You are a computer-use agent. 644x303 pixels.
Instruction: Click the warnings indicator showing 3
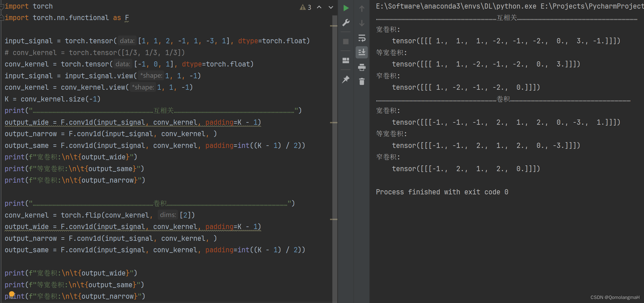(x=306, y=7)
